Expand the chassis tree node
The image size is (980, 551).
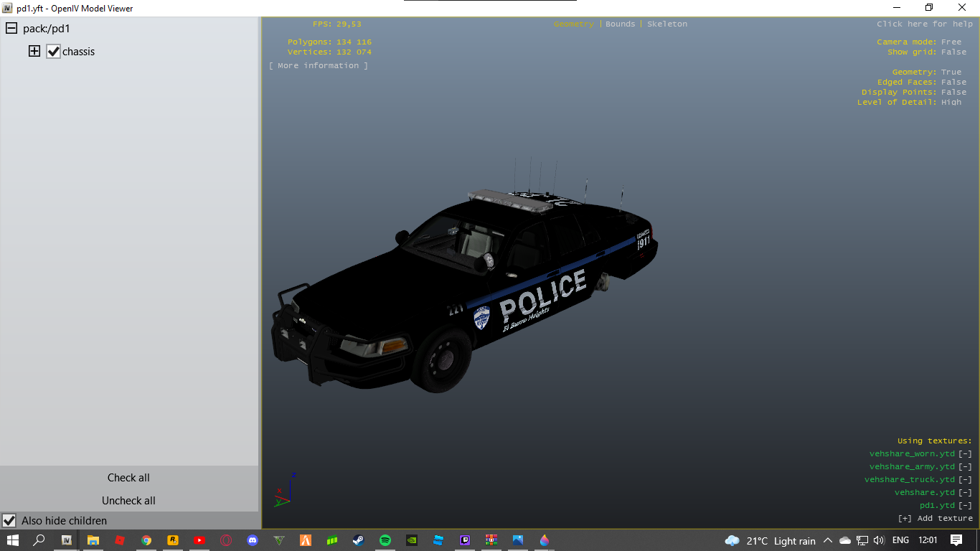pos(34,52)
